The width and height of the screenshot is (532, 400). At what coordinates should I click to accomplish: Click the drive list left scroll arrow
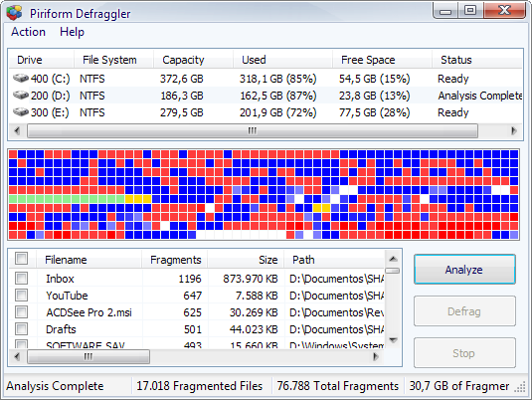[17, 130]
